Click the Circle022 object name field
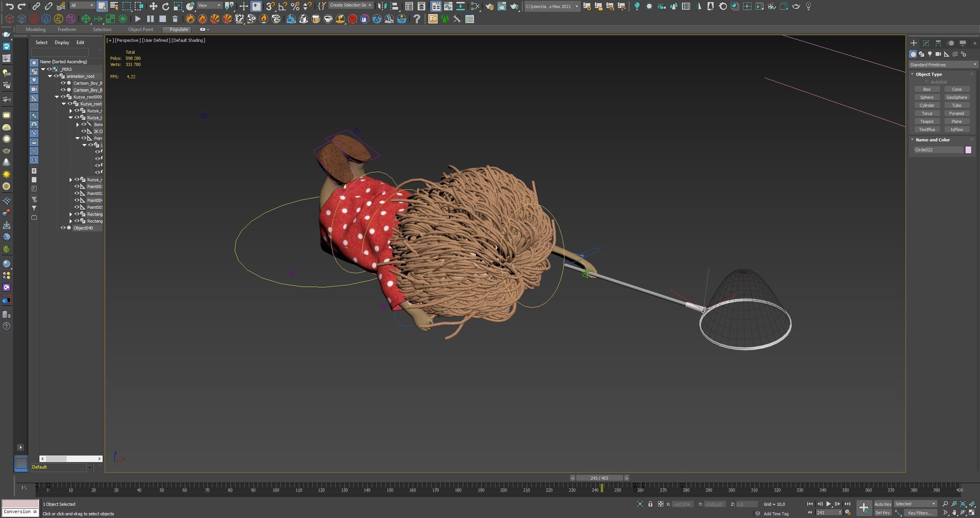The image size is (980, 518). point(938,150)
